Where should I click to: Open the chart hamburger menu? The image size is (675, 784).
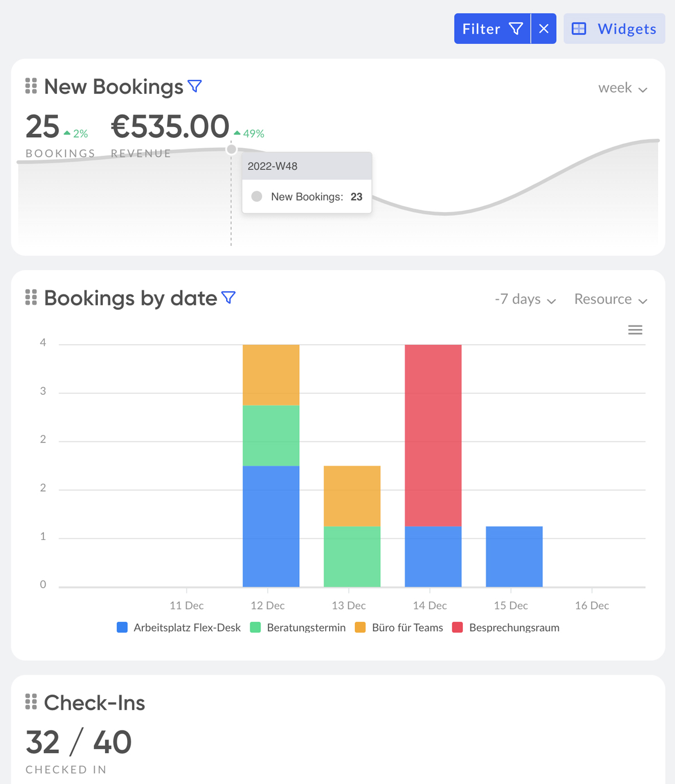point(635,330)
